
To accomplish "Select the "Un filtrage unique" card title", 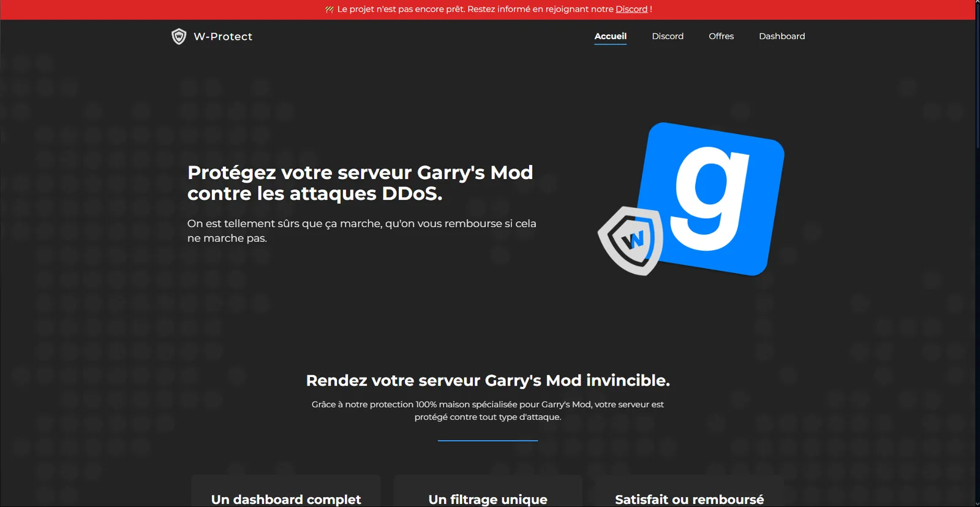I will click(488, 500).
